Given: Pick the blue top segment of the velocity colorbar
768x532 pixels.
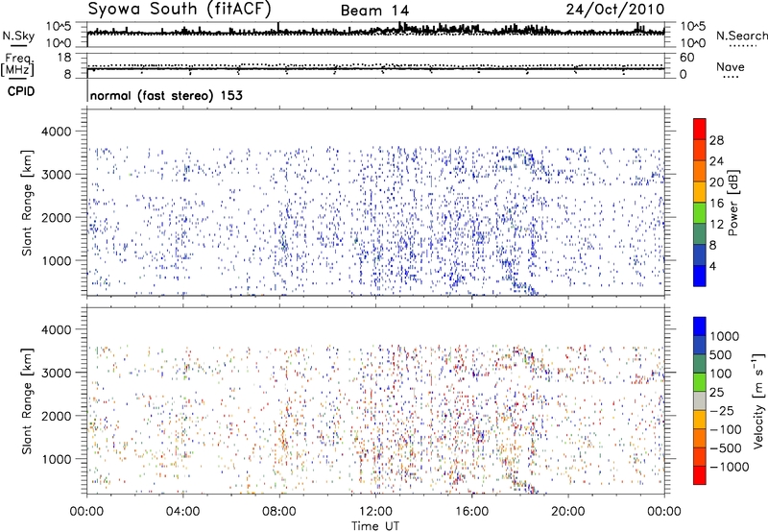Looking at the screenshot, I should click(700, 326).
